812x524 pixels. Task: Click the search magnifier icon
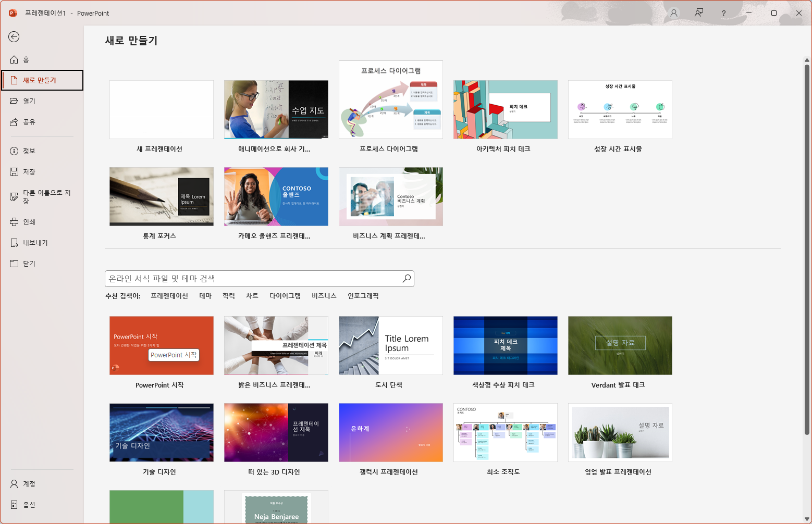pos(406,278)
